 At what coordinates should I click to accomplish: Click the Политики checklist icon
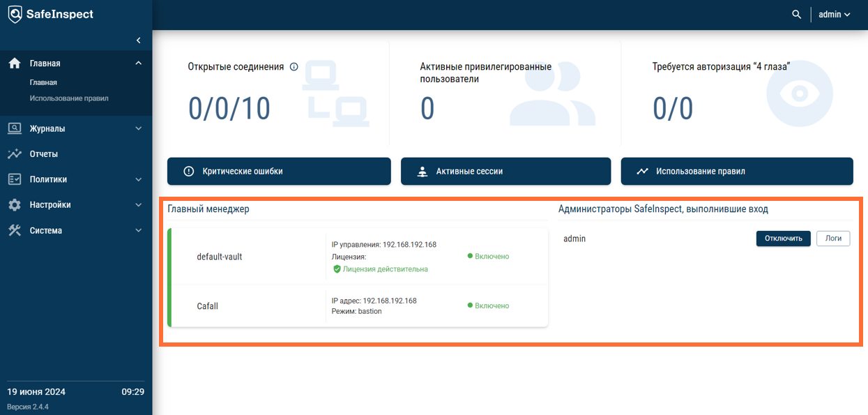[15, 179]
